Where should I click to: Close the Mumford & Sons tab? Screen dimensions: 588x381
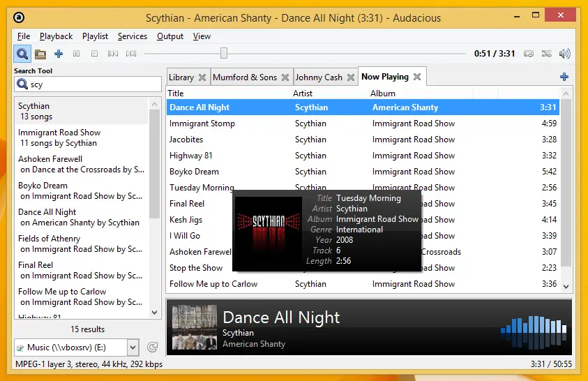click(285, 77)
